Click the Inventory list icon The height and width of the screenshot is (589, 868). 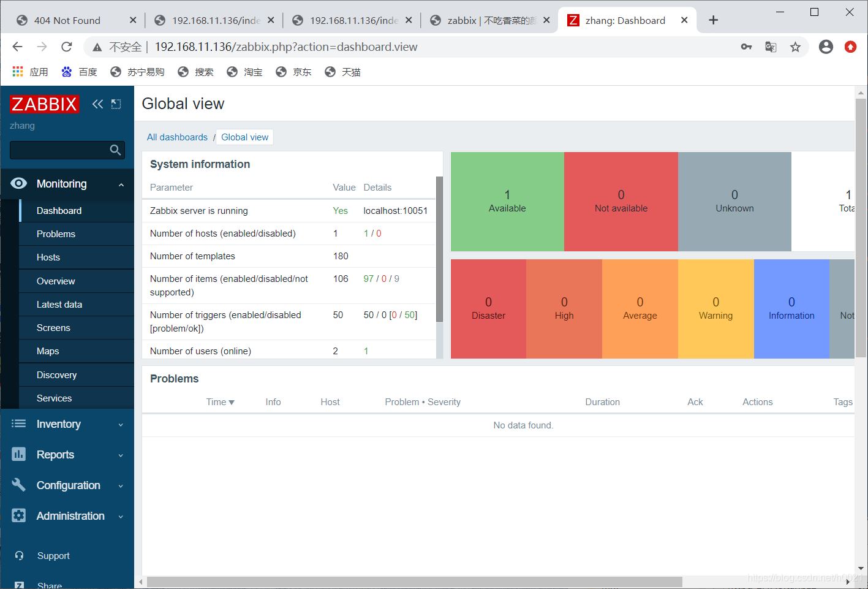[19, 424]
